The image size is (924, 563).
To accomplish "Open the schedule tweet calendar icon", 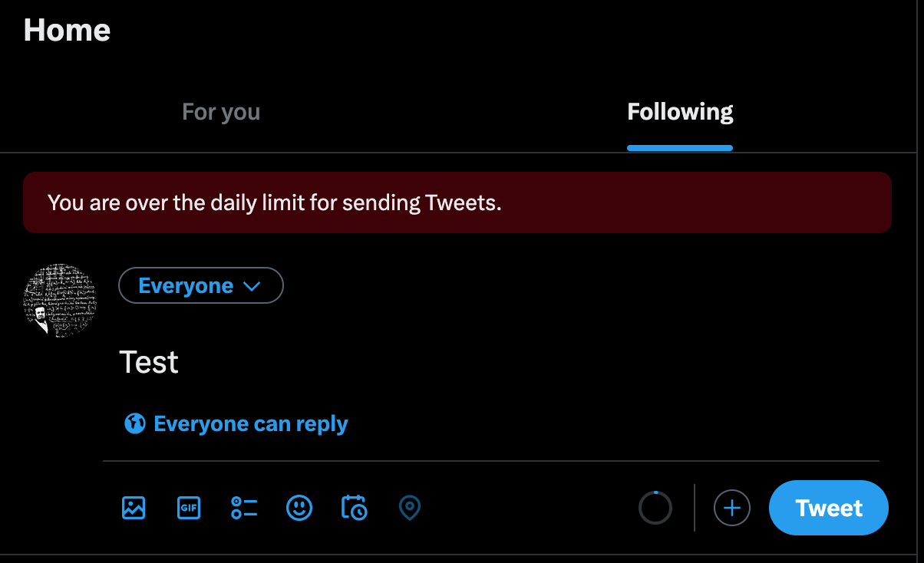I will (x=355, y=508).
